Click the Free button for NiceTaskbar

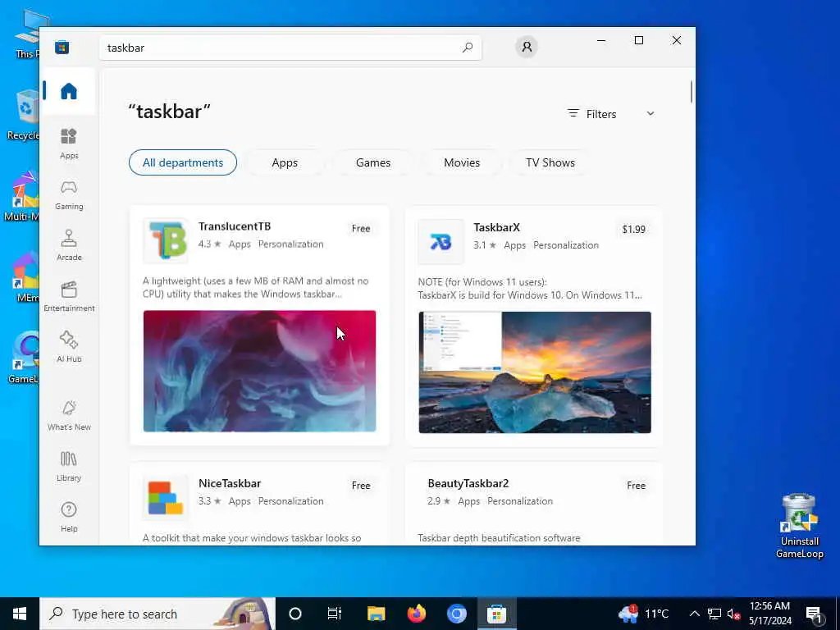pos(361,486)
